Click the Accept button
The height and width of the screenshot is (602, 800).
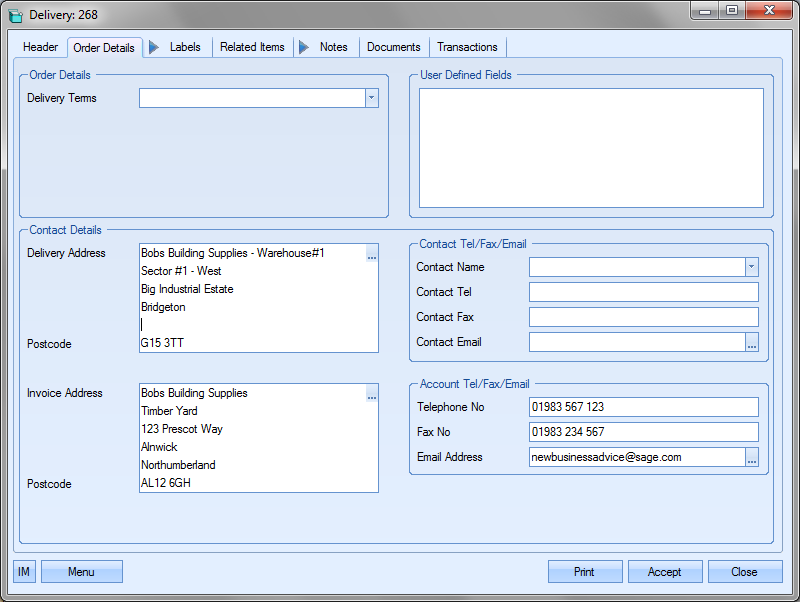click(x=664, y=572)
